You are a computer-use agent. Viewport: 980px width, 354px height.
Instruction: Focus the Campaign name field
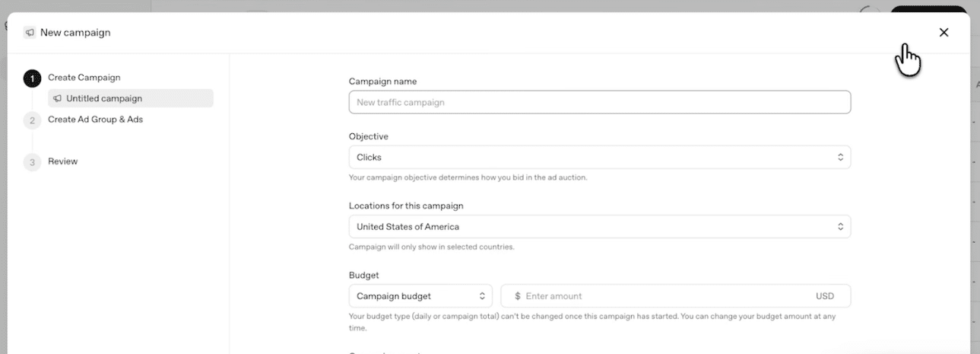point(599,102)
